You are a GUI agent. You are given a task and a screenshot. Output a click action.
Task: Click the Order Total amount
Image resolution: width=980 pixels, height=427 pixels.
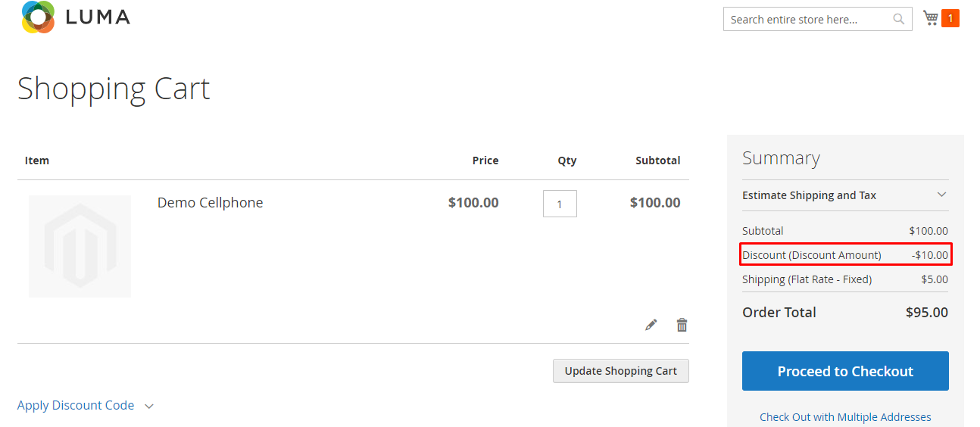[927, 313]
